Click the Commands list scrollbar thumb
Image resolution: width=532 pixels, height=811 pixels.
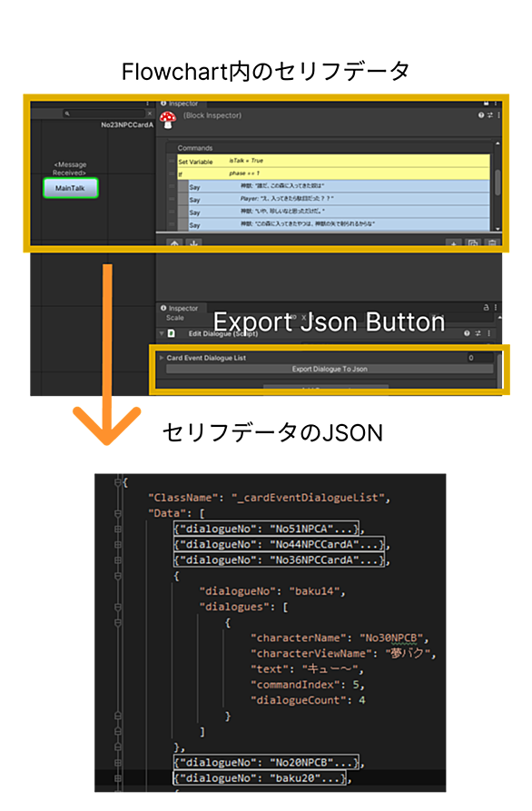pyautogui.click(x=498, y=182)
